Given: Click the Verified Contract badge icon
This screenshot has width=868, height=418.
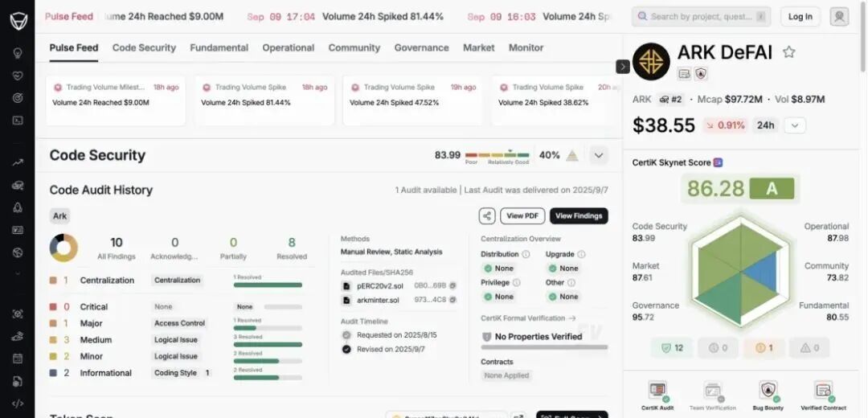Looking at the screenshot, I should (x=822, y=391).
